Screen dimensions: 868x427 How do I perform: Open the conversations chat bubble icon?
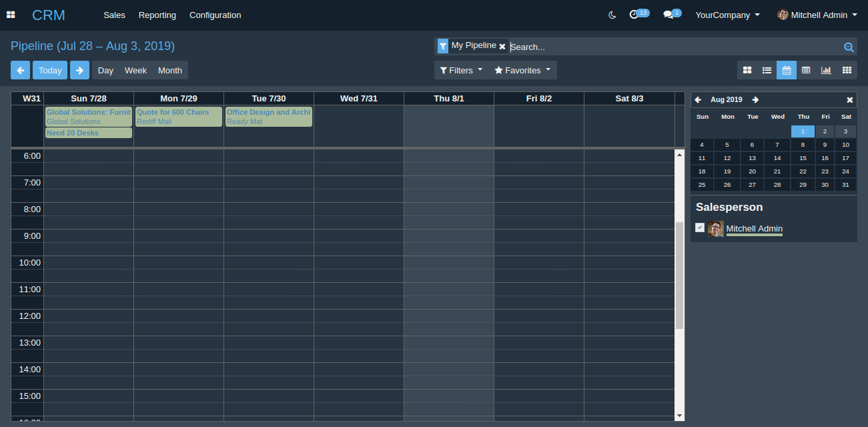669,15
